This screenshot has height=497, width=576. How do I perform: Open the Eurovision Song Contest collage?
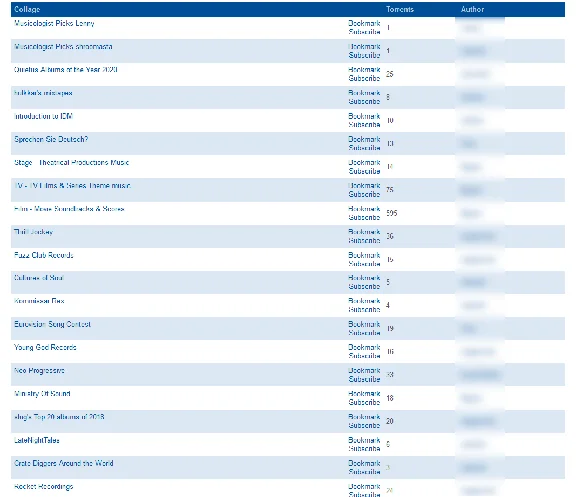pyautogui.click(x=52, y=324)
